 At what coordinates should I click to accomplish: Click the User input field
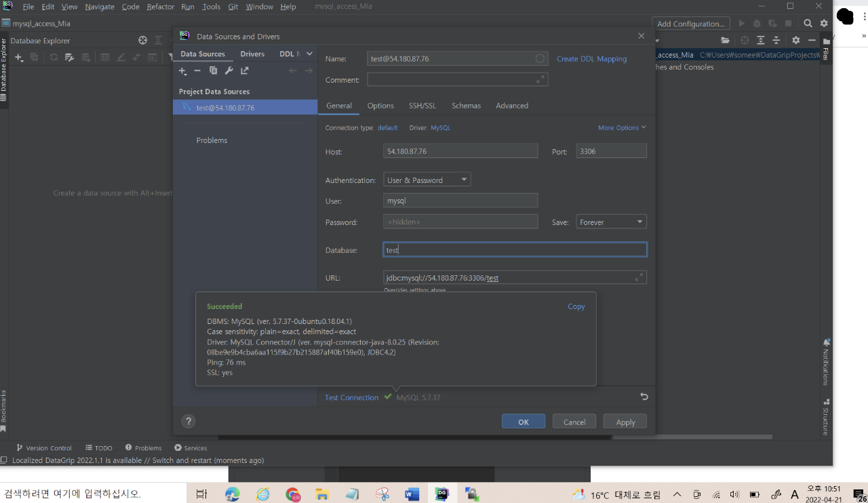point(460,201)
